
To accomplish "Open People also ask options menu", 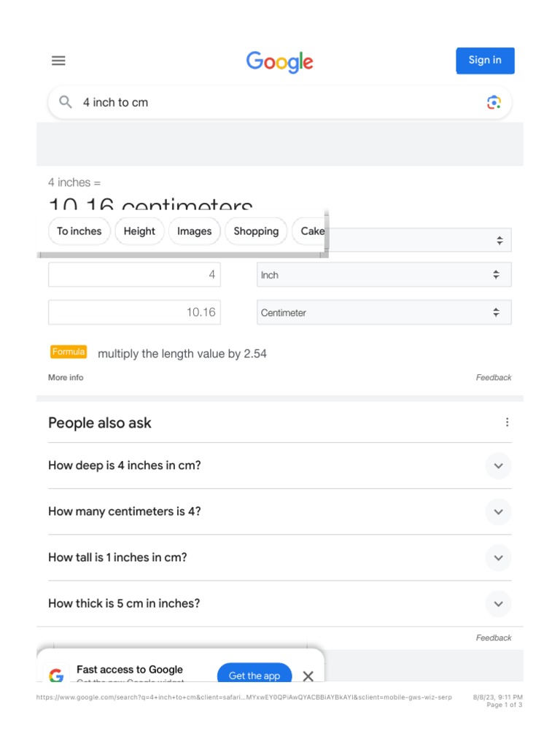I will [x=507, y=422].
